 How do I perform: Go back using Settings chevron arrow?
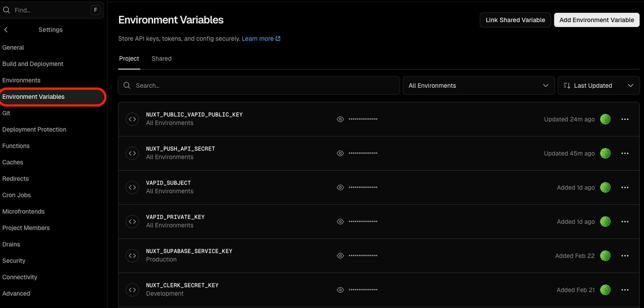(6, 30)
